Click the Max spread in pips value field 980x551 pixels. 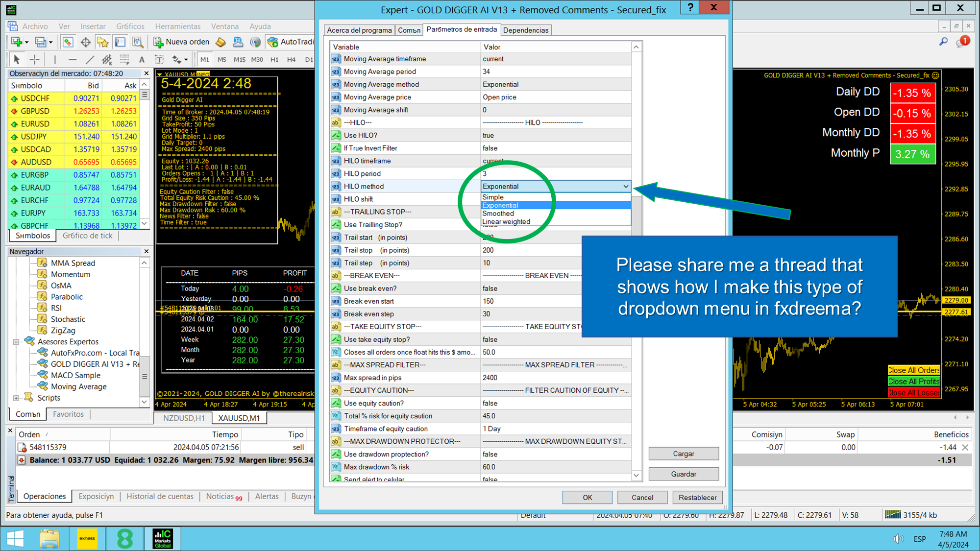[556, 378]
